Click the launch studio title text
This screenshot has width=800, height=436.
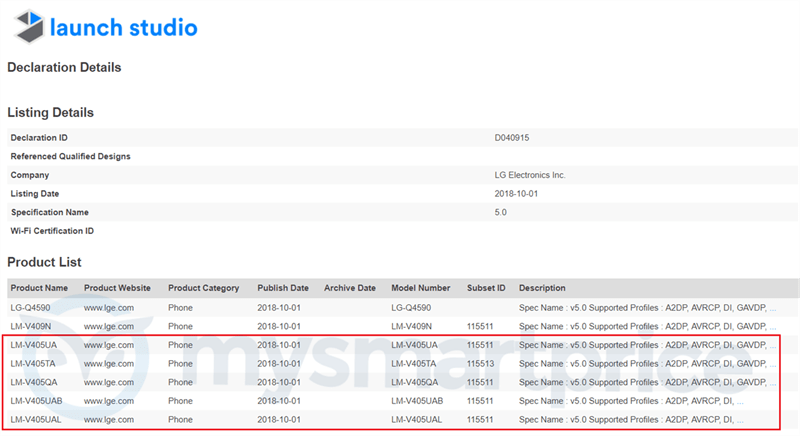tap(123, 28)
